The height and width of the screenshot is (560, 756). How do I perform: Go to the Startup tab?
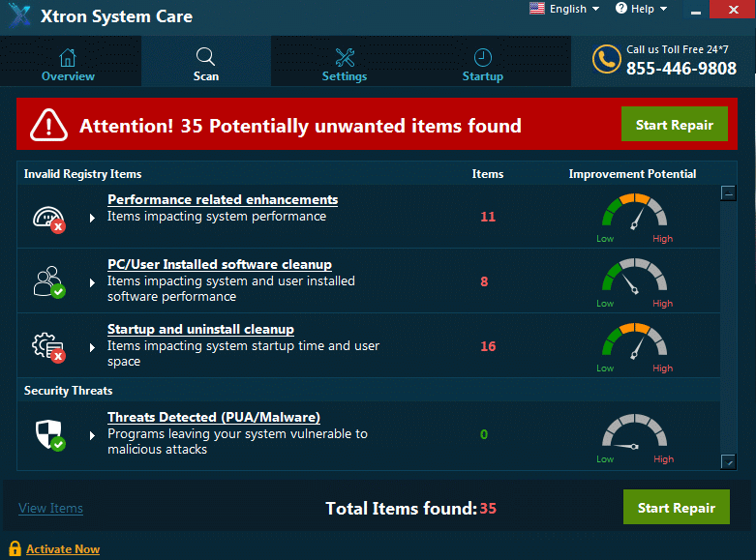482,65
